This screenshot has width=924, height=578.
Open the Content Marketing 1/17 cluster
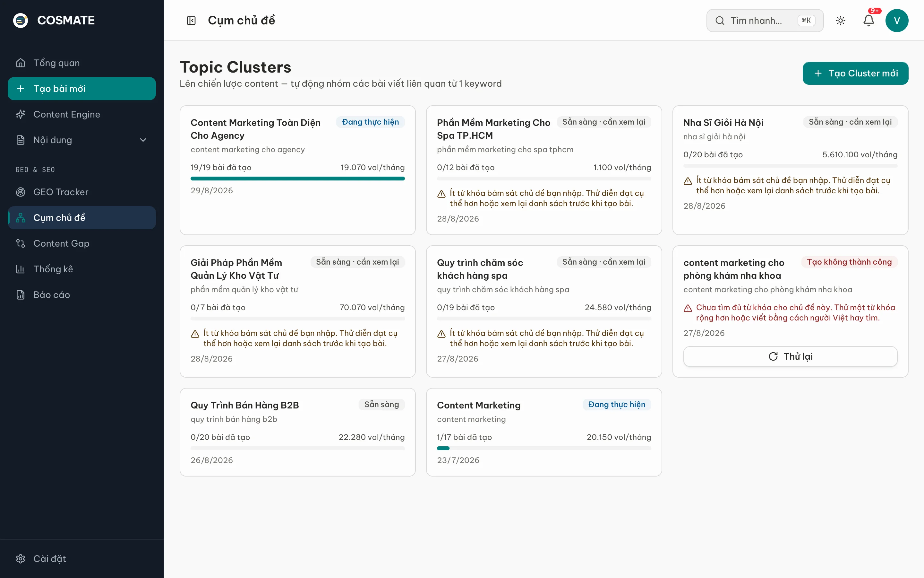coord(544,432)
